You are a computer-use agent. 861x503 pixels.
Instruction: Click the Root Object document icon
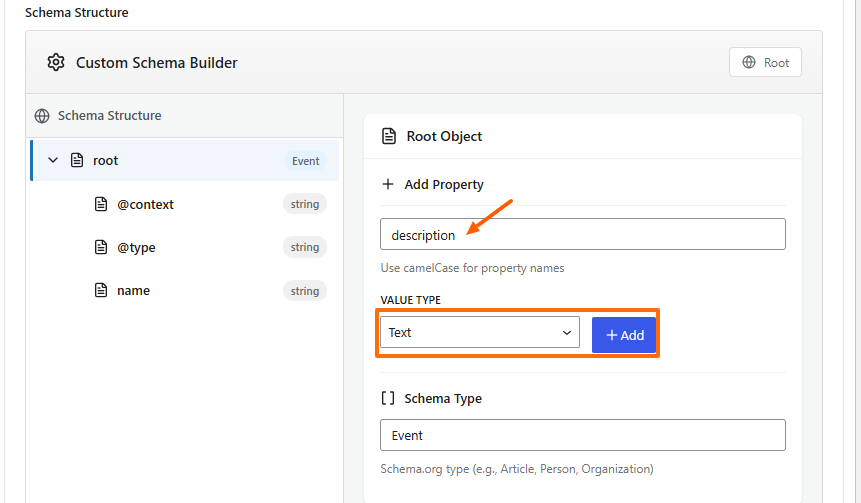coord(389,136)
